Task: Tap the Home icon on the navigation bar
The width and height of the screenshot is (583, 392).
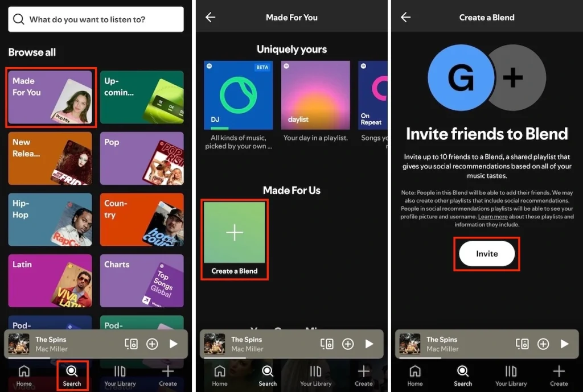Action: tap(23, 376)
